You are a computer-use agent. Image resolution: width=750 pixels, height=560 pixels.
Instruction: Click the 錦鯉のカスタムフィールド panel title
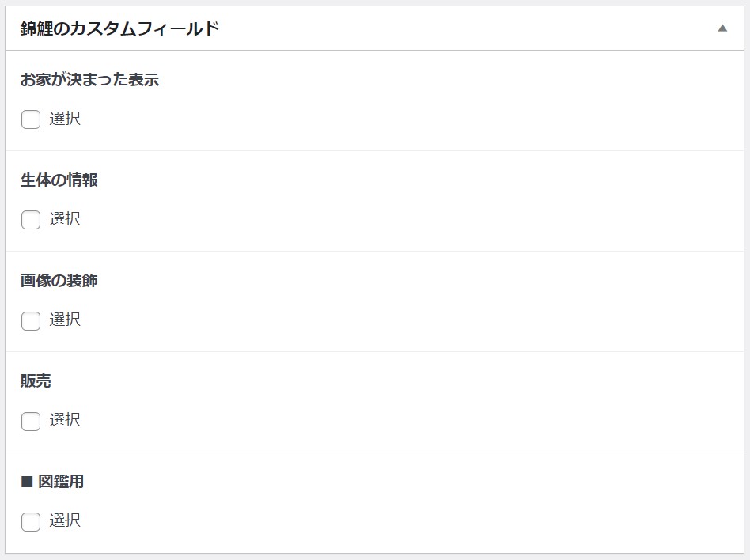tap(119, 29)
